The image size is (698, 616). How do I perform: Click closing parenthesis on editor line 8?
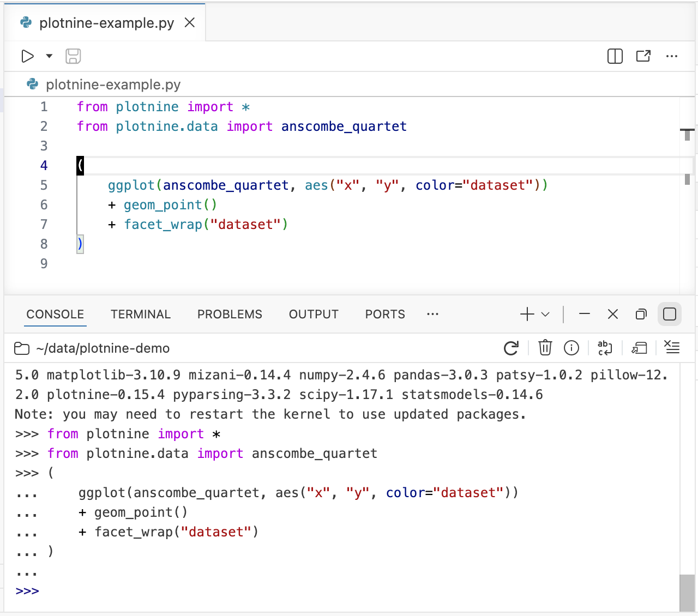pos(80,244)
